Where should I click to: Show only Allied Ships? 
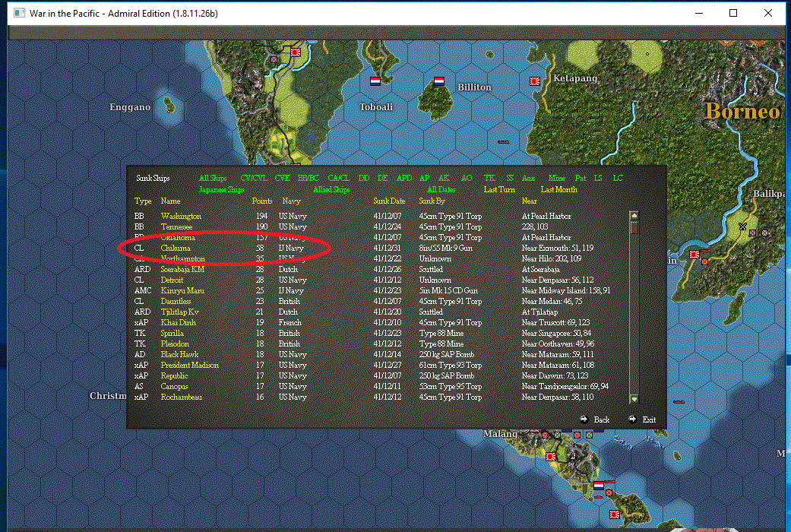point(331,190)
